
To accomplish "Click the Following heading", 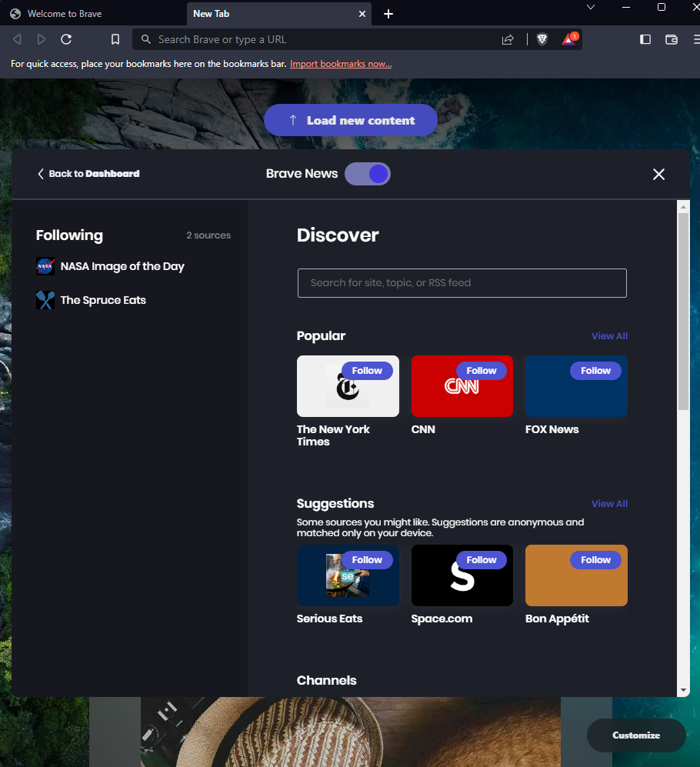I will pos(69,235).
